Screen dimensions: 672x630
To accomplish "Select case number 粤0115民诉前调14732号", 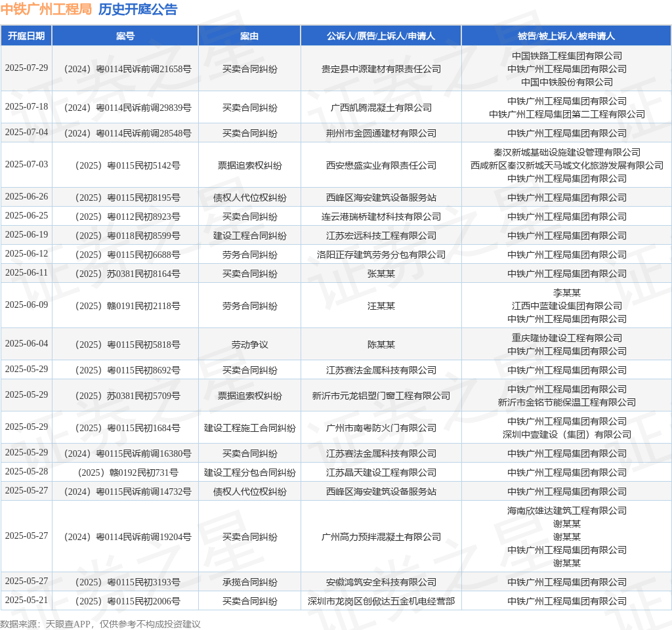I will 127,492.
